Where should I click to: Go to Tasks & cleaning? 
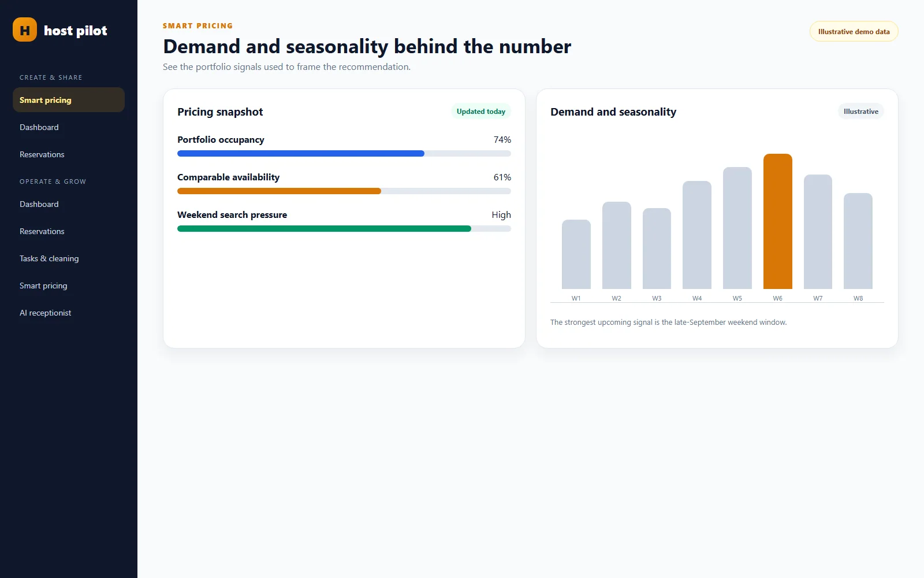click(x=69, y=258)
